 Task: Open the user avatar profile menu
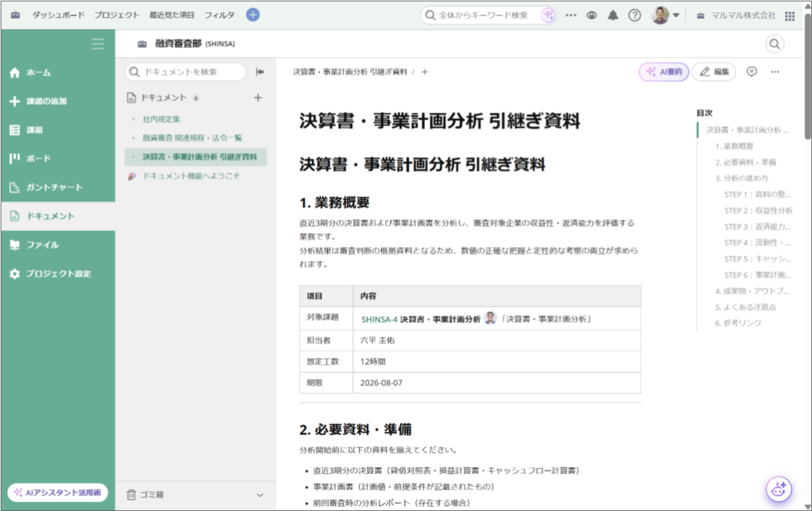pos(665,15)
